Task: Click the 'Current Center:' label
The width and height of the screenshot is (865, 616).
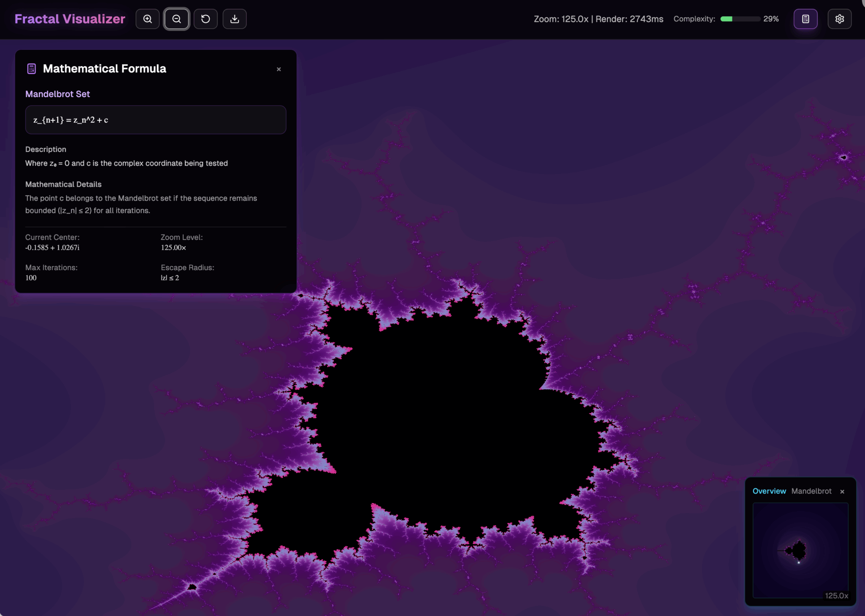Action: click(52, 237)
